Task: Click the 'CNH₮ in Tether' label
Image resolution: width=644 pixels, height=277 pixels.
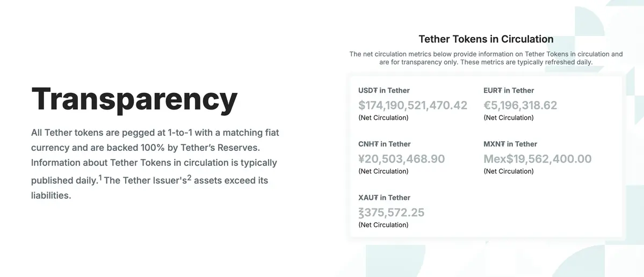Action: (384, 144)
